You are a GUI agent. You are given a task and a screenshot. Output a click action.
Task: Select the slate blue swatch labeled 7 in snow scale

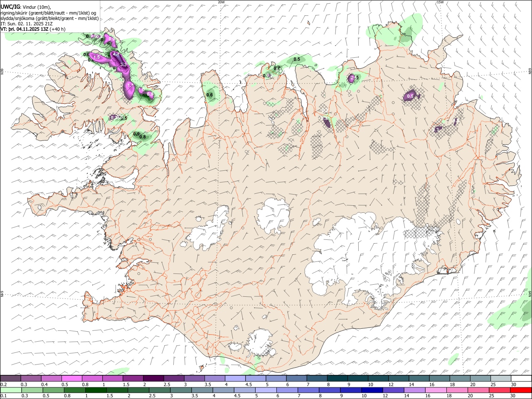[x=317, y=378]
